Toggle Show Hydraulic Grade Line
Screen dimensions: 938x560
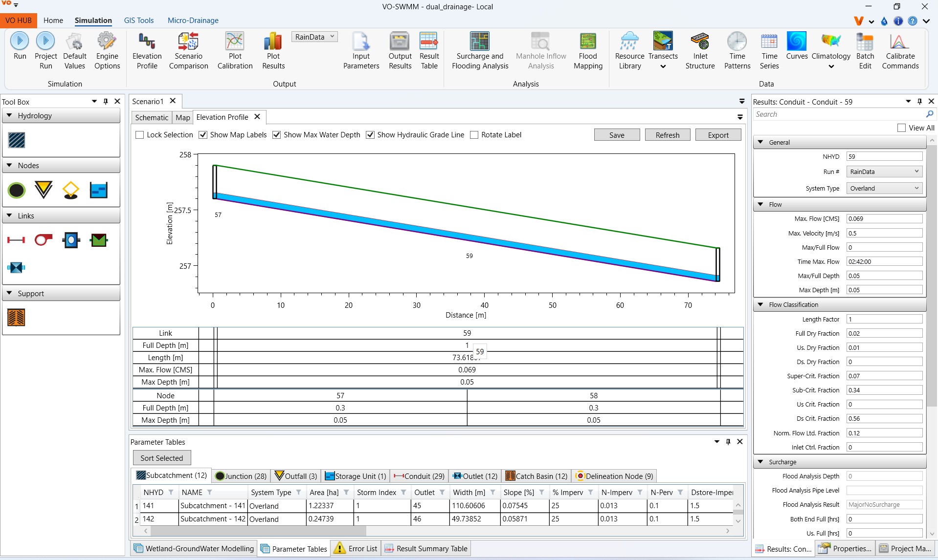click(x=370, y=135)
